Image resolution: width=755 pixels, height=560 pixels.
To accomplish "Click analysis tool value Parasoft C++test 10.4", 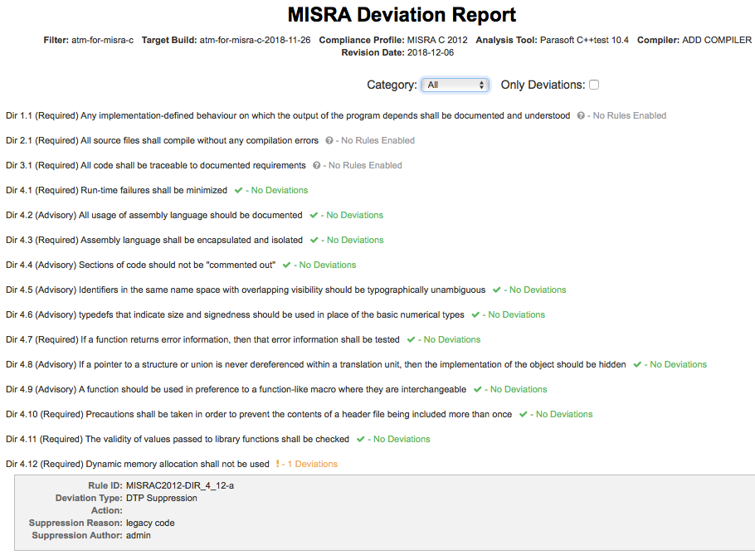I will [584, 41].
